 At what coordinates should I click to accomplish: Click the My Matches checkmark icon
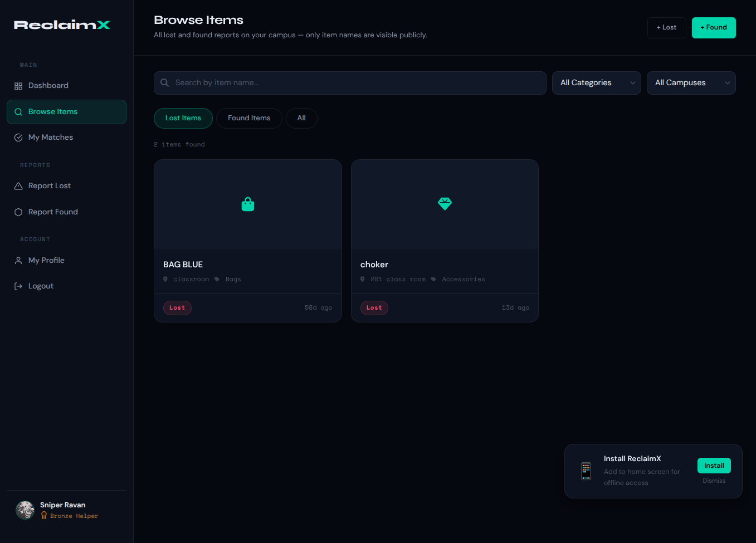(x=18, y=138)
